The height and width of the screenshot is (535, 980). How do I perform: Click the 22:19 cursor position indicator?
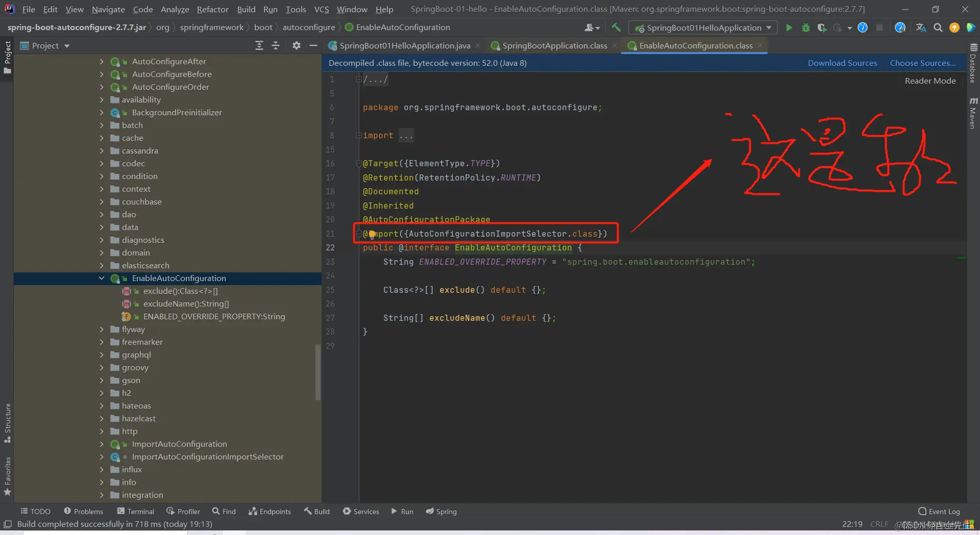[852, 524]
